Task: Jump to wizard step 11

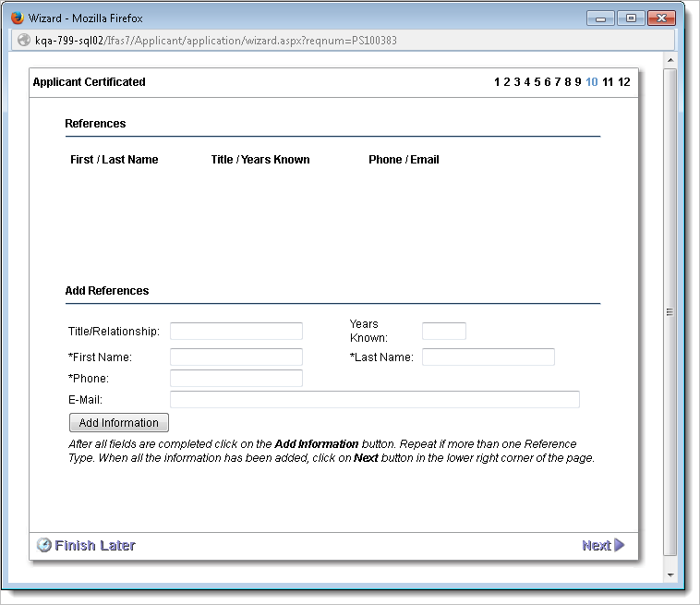Action: 608,82
